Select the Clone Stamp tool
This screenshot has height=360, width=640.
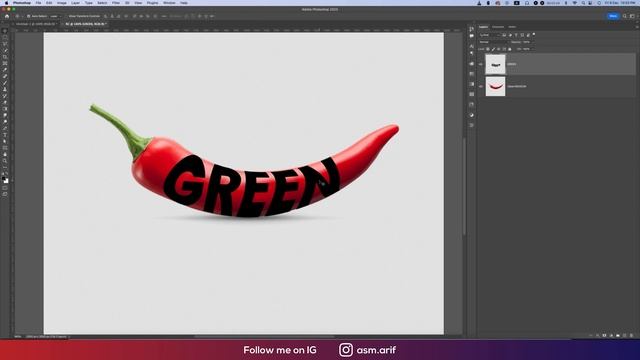tap(5, 89)
